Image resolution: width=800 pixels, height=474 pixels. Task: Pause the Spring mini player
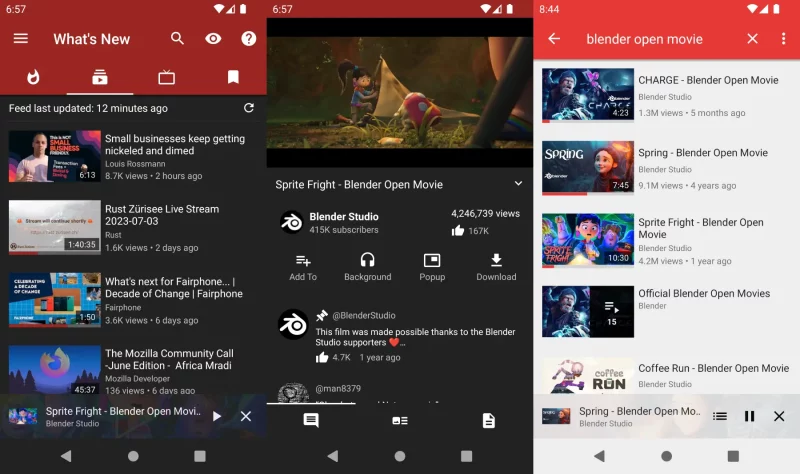pyautogui.click(x=749, y=416)
